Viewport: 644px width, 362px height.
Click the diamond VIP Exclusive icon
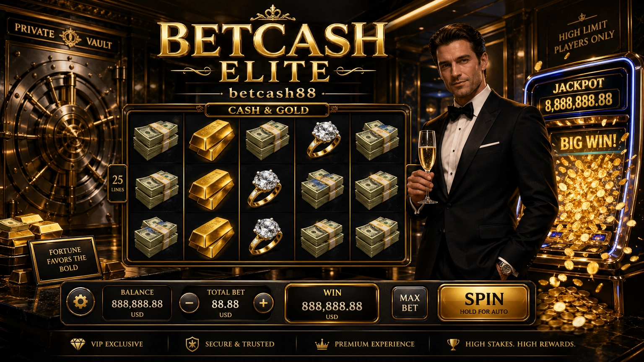pyautogui.click(x=78, y=344)
